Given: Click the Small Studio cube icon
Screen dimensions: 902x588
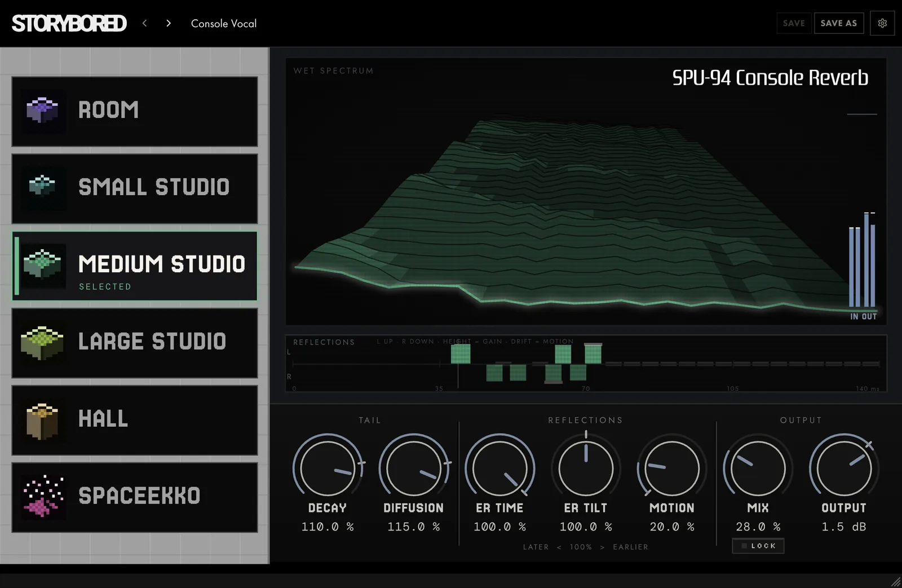Looking at the screenshot, I should (42, 186).
